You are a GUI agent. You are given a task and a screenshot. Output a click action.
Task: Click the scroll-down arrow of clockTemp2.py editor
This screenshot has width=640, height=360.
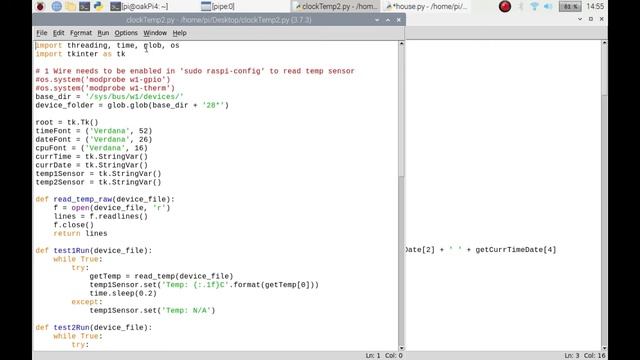tap(402, 348)
